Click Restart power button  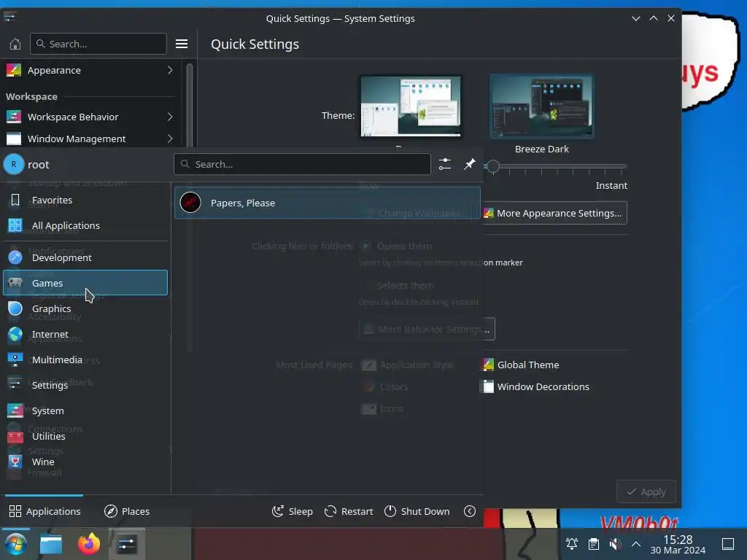[349, 511]
